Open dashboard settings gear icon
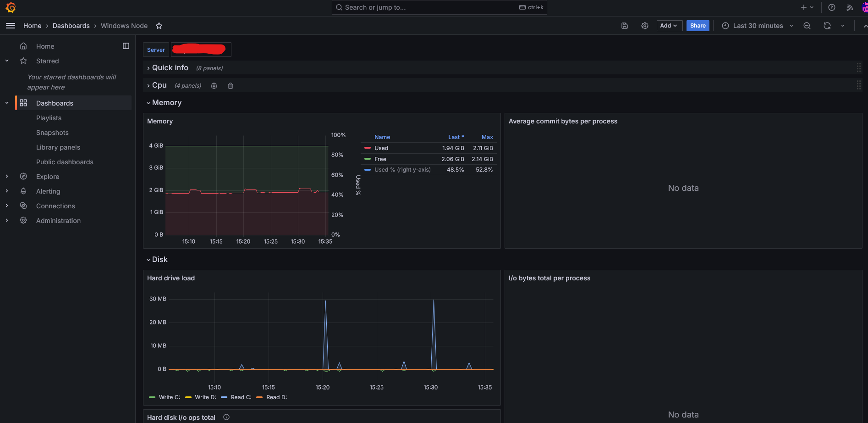 tap(645, 26)
